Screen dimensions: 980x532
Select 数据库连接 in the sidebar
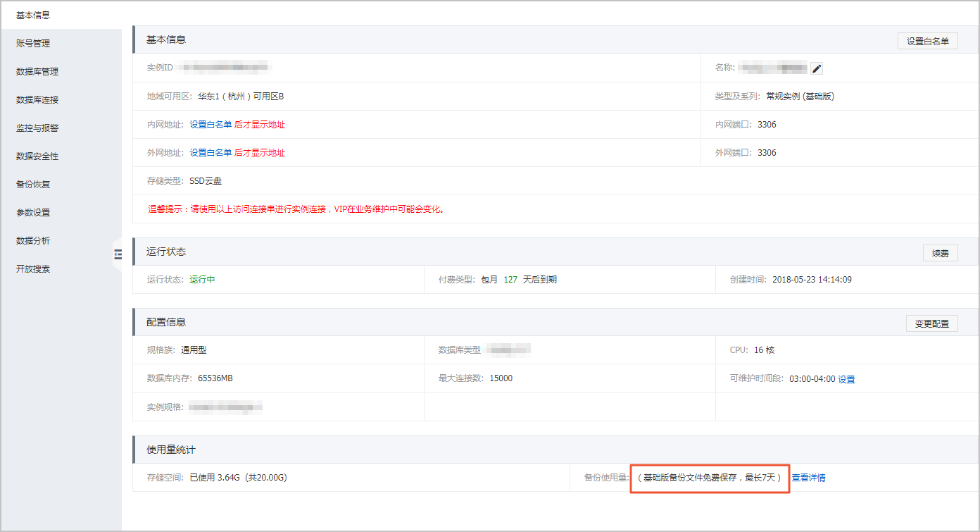[x=37, y=99]
